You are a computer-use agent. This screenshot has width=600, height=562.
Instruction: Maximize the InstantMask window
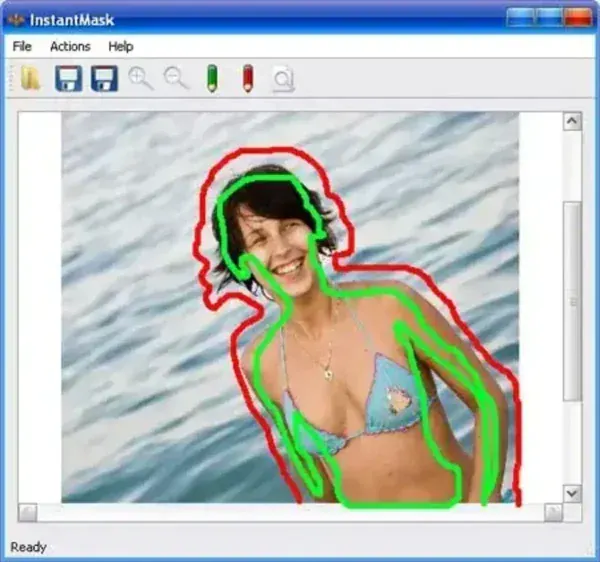pos(549,16)
